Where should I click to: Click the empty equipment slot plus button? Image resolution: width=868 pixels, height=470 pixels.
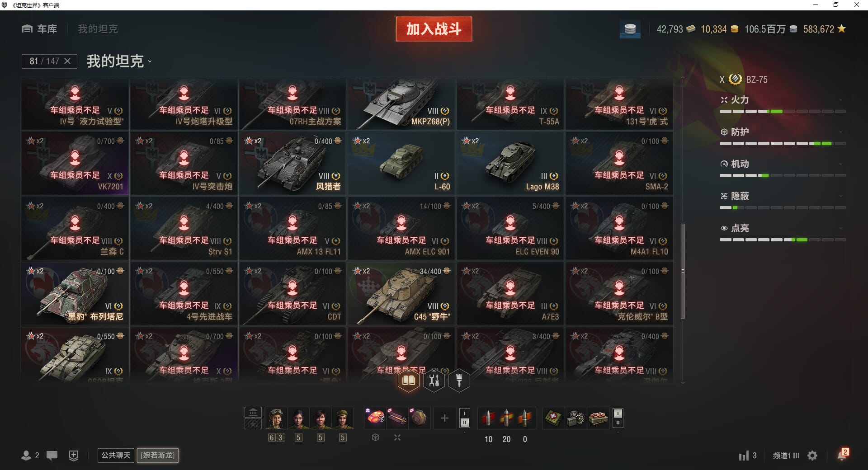click(x=444, y=418)
